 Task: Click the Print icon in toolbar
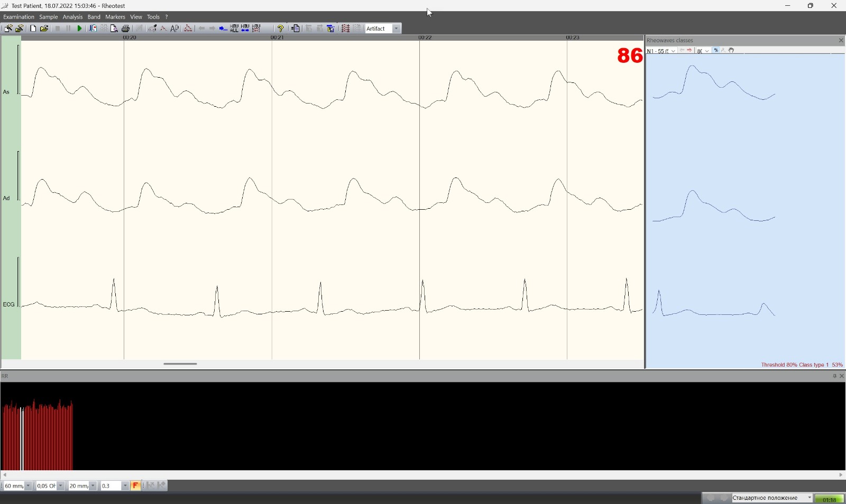(x=125, y=29)
